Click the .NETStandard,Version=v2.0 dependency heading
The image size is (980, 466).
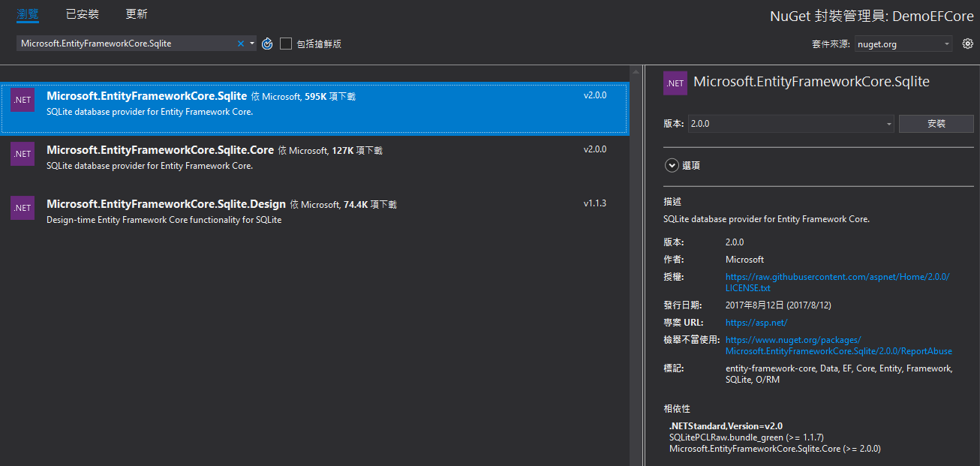tap(726, 426)
